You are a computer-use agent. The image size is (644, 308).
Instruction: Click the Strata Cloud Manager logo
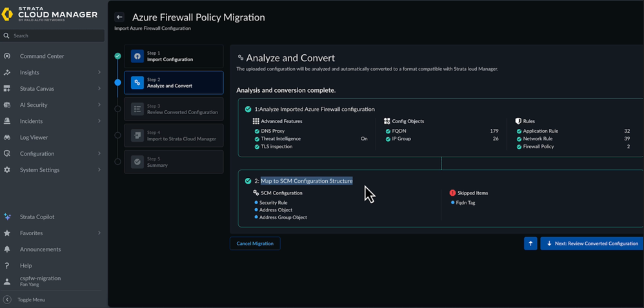[50, 14]
